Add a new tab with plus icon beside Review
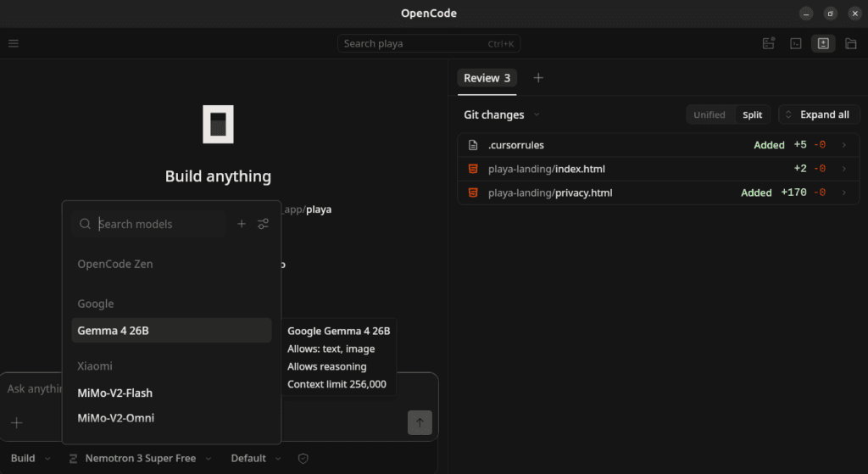Viewport: 868px width, 474px height. pos(538,78)
